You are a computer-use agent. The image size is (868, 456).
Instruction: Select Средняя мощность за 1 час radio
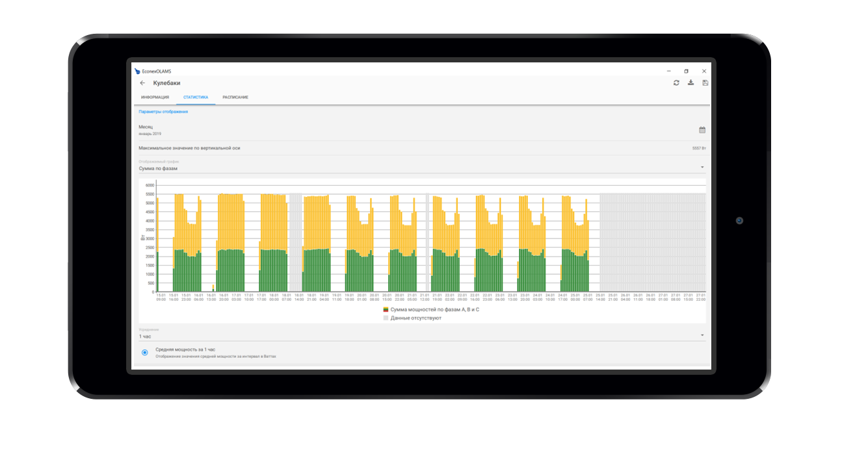point(145,352)
